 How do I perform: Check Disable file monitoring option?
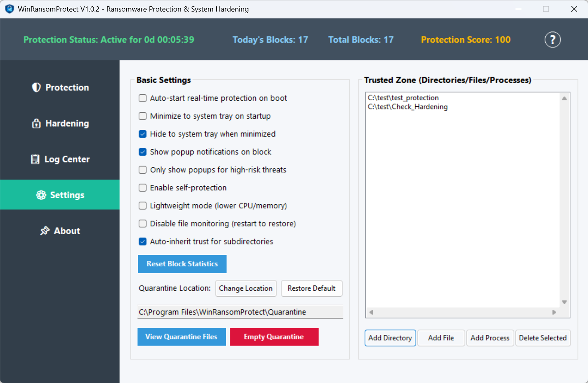point(143,223)
